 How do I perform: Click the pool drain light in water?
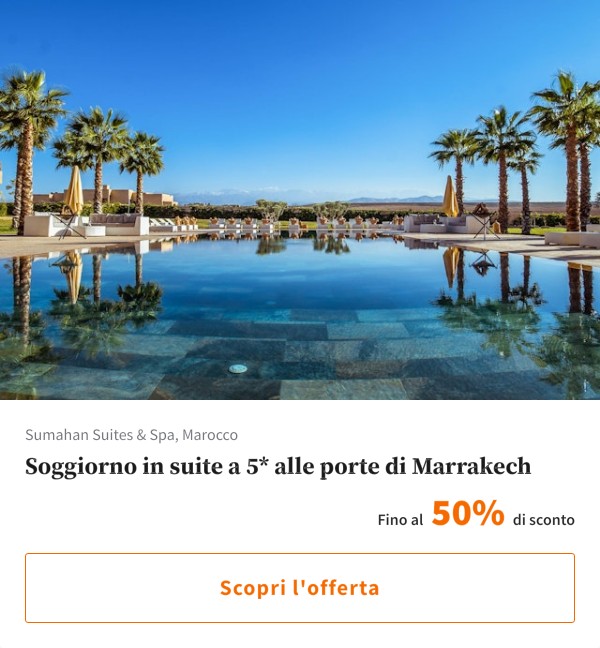click(x=238, y=369)
